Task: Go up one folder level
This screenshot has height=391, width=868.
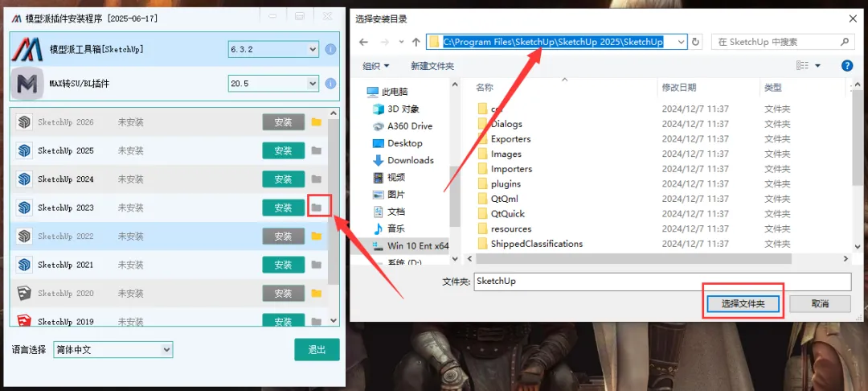Action: click(416, 42)
